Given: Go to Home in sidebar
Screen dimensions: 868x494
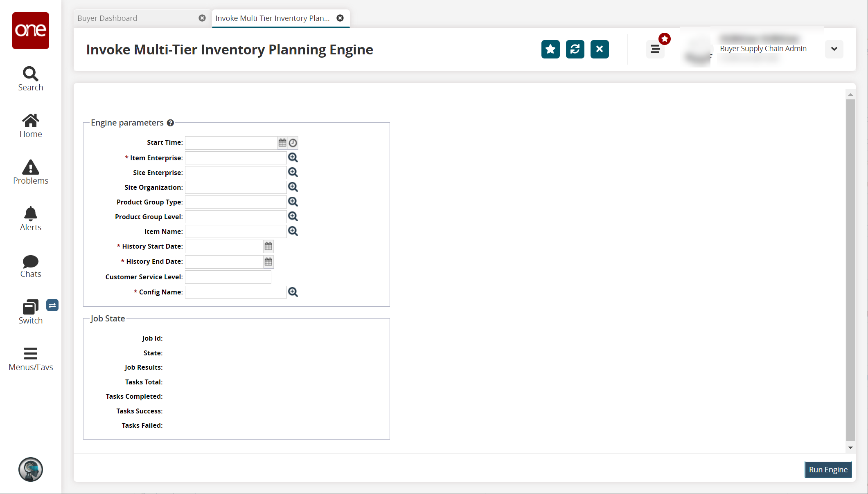Looking at the screenshot, I should [x=31, y=125].
